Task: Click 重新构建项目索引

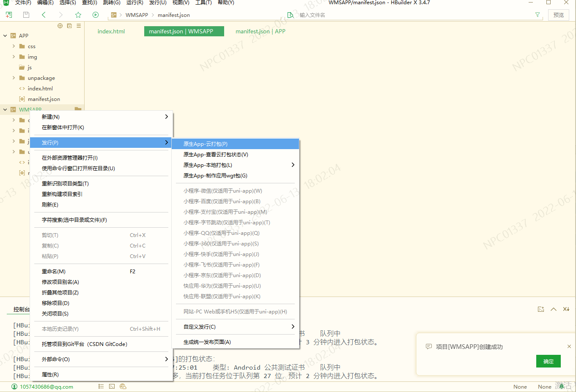Action: [x=101, y=194]
